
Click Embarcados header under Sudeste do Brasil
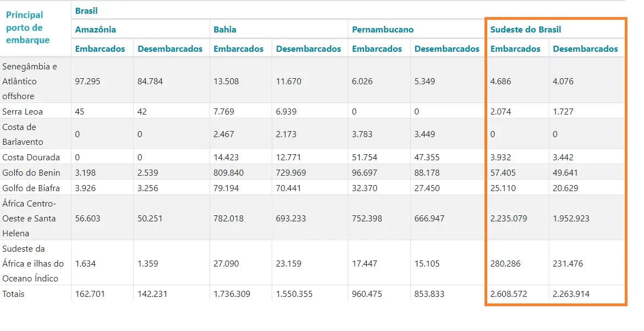click(x=515, y=49)
